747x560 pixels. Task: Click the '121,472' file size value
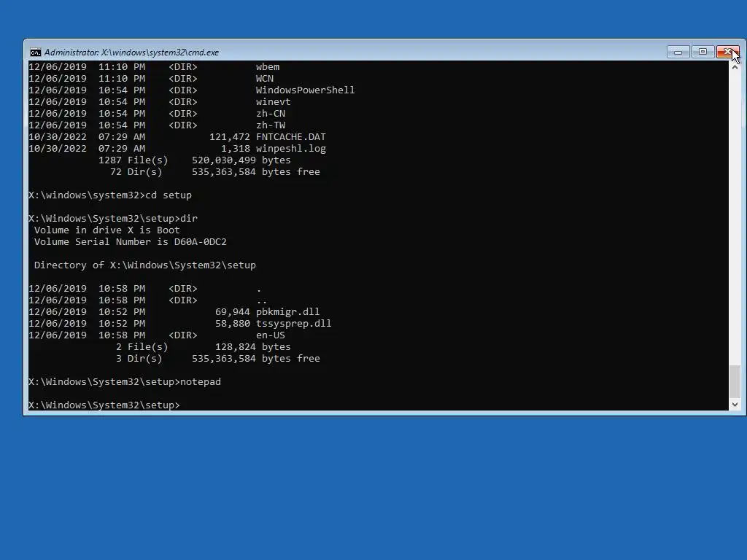tap(230, 136)
